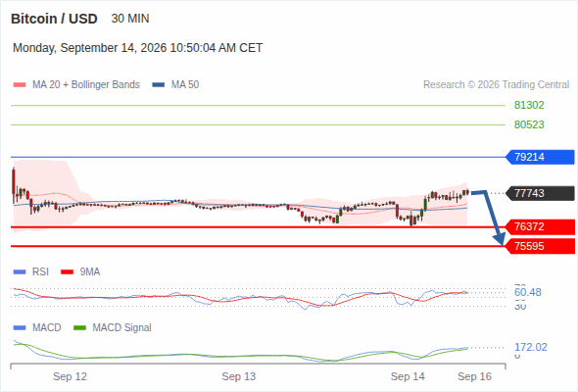Click the RSI legend blue swatch
578x392 pixels.
pyautogui.click(x=20, y=272)
